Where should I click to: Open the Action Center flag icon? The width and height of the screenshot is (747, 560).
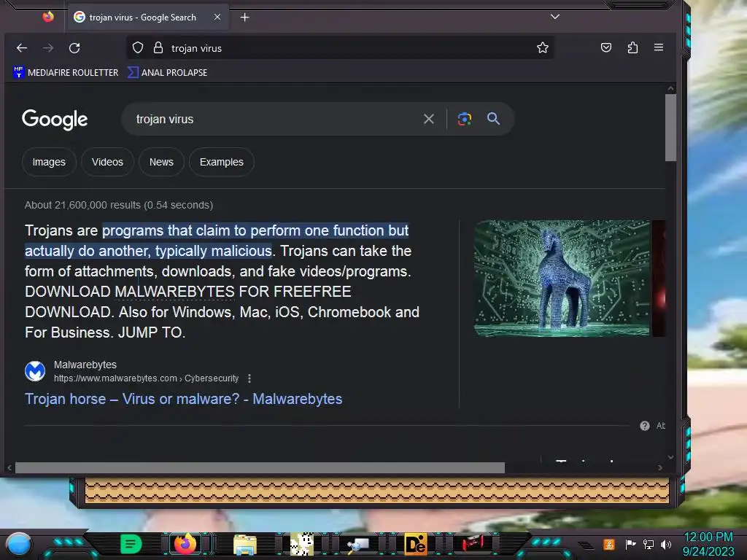click(630, 544)
